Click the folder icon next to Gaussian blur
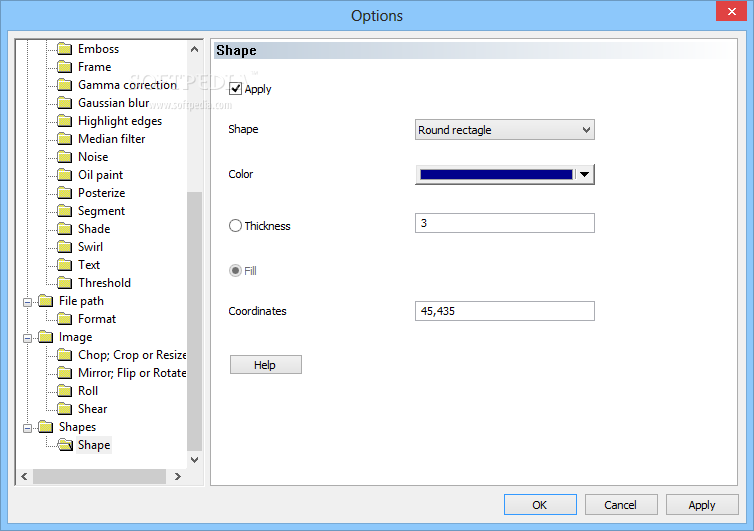Image resolution: width=754 pixels, height=531 pixels. point(65,103)
